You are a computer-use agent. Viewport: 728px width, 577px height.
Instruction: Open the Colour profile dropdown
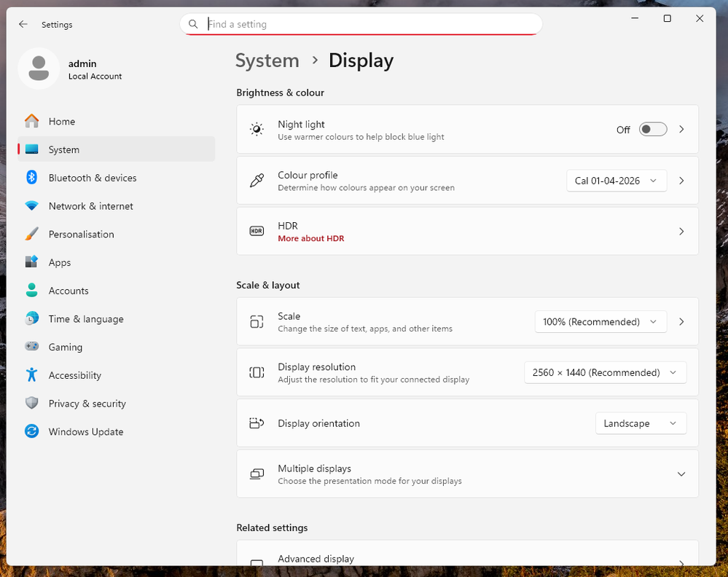point(616,181)
